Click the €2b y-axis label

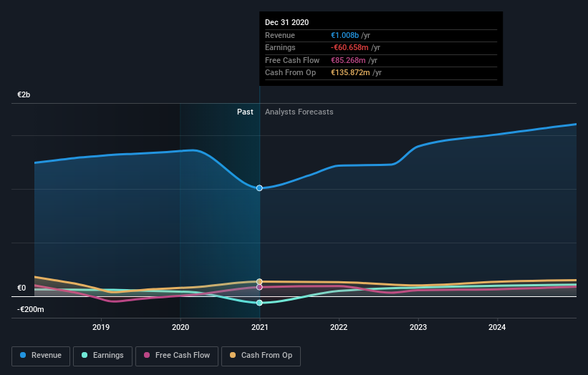(x=24, y=94)
